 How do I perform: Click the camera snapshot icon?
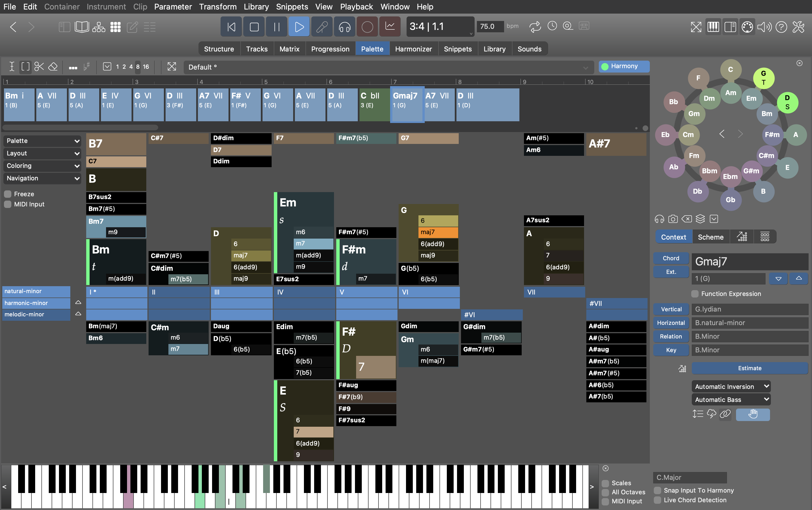673,219
